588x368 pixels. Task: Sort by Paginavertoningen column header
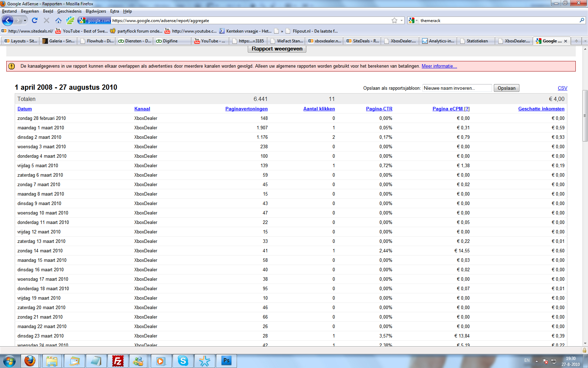click(246, 109)
